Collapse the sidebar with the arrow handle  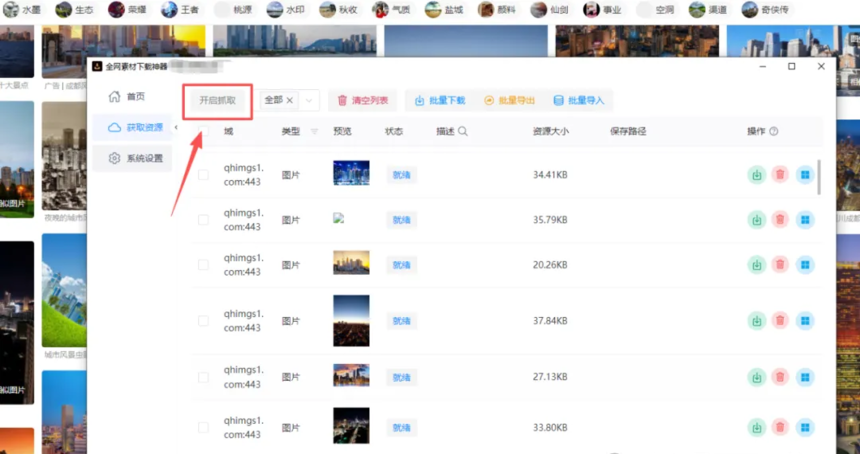(176, 128)
